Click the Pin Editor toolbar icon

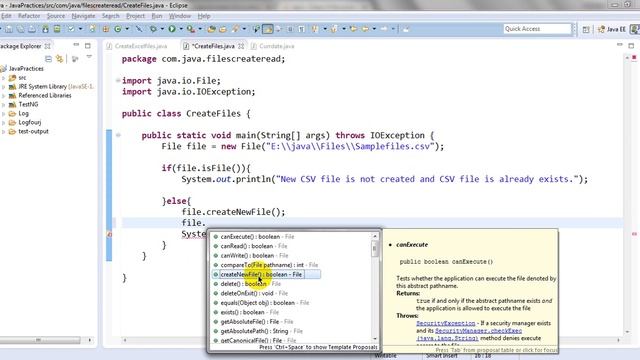tap(406, 29)
